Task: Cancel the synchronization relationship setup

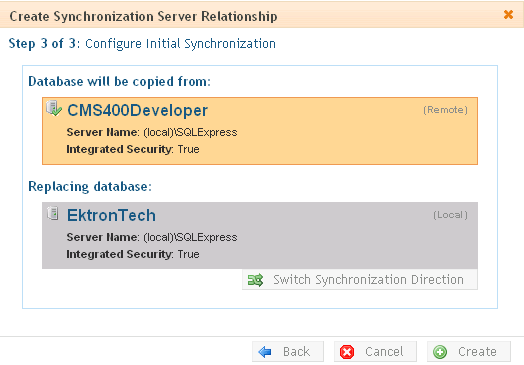Action: coord(375,352)
